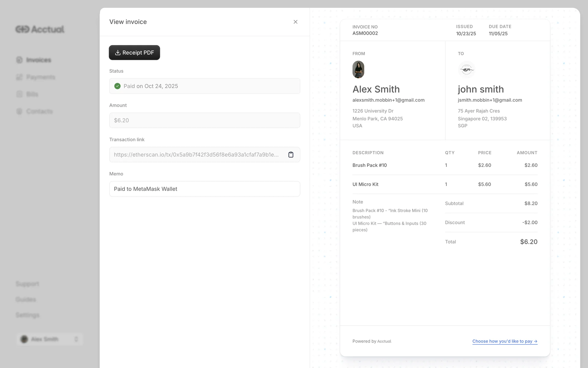Open Guides from the sidebar

26,299
